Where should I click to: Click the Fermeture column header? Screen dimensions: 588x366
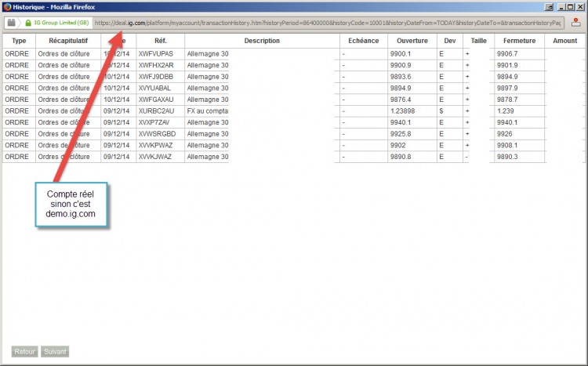(519, 41)
